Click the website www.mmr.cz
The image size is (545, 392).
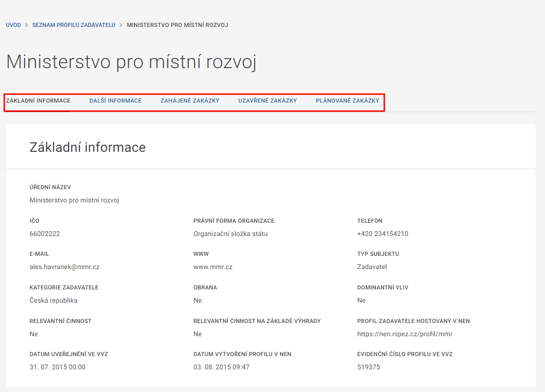tap(213, 267)
